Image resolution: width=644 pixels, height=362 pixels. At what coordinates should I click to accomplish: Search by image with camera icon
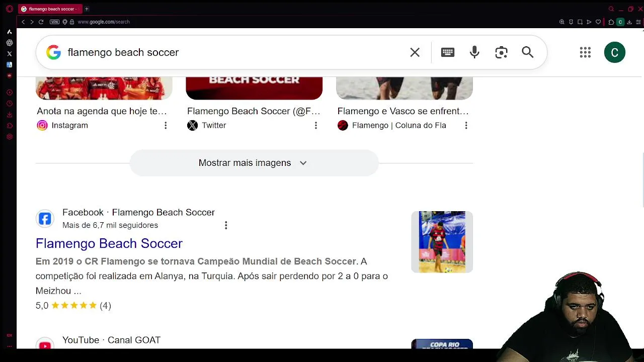click(x=501, y=52)
